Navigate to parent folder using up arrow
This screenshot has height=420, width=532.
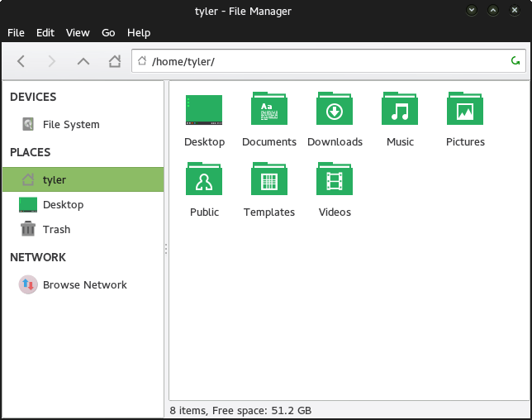coord(83,61)
